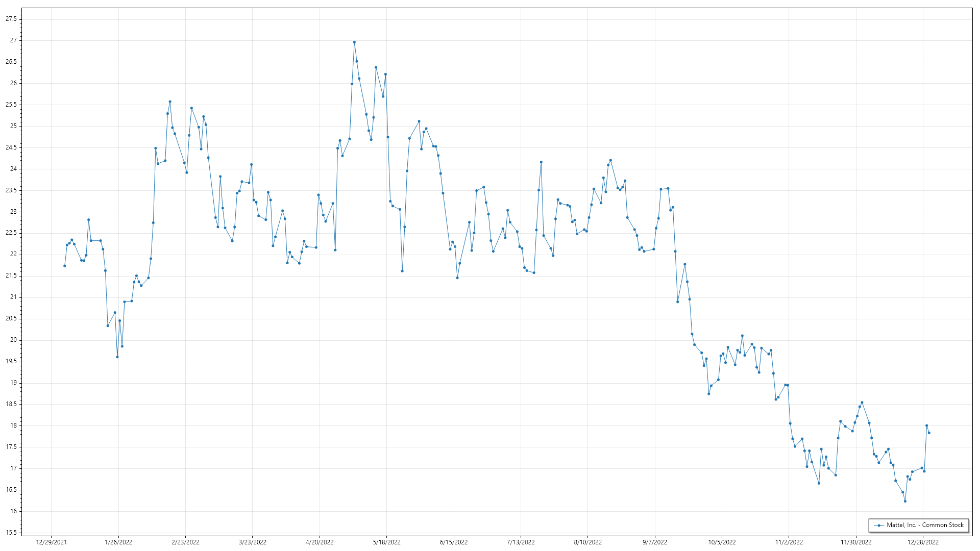Click the 18 y-axis tick label
Screen dimensions: 980x551
coord(13,425)
